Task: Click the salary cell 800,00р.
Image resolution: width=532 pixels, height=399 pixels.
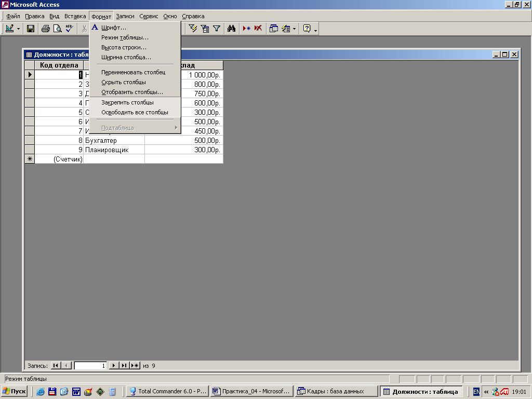Action: tap(202, 84)
